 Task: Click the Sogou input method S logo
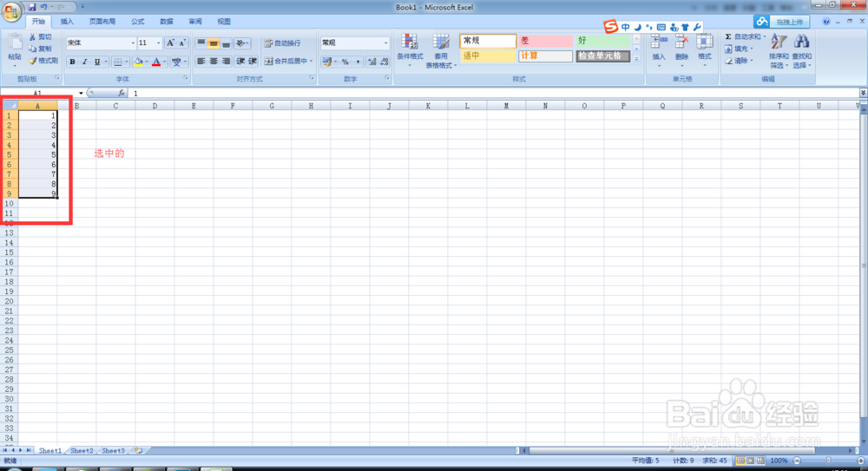click(x=610, y=27)
